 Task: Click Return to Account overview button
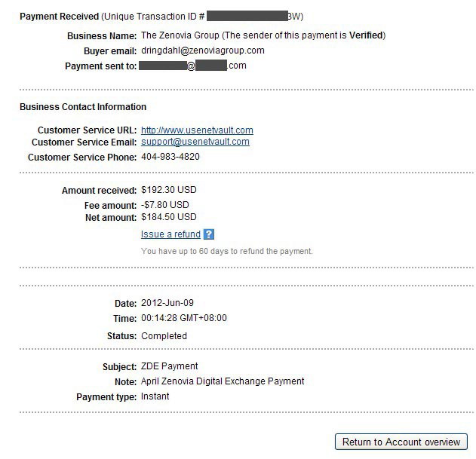[x=401, y=442]
